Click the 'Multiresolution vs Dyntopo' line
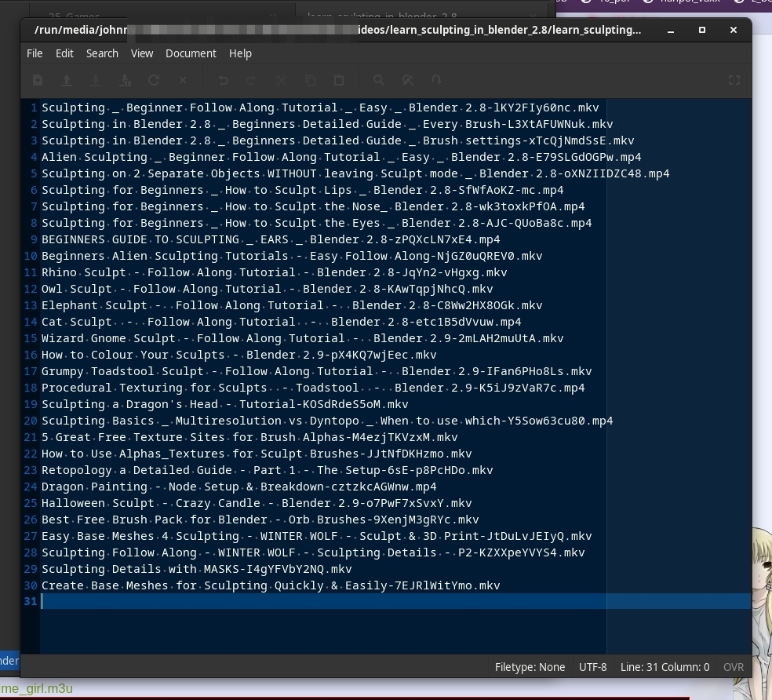 [x=327, y=421]
